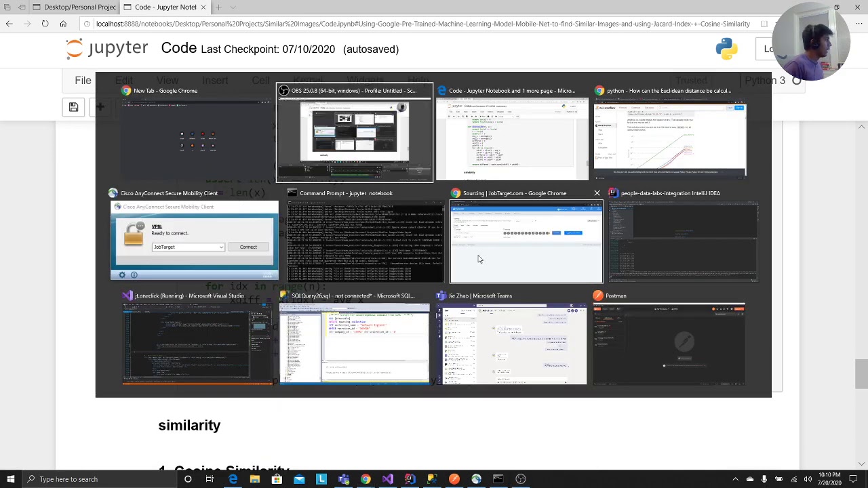Open Microsoft Teams from the taskbar
Viewport: 868px width, 488px height.
pyautogui.click(x=343, y=479)
